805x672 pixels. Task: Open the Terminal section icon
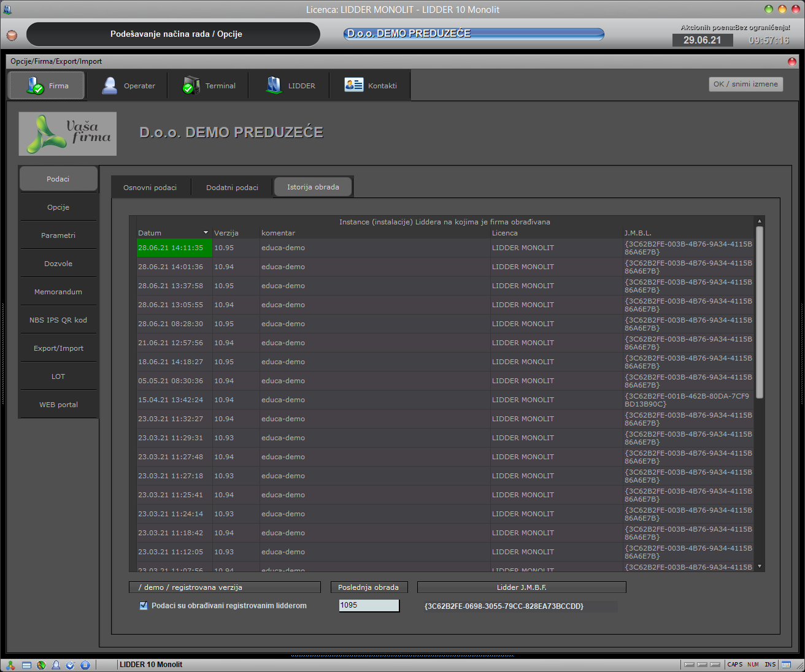pos(191,86)
